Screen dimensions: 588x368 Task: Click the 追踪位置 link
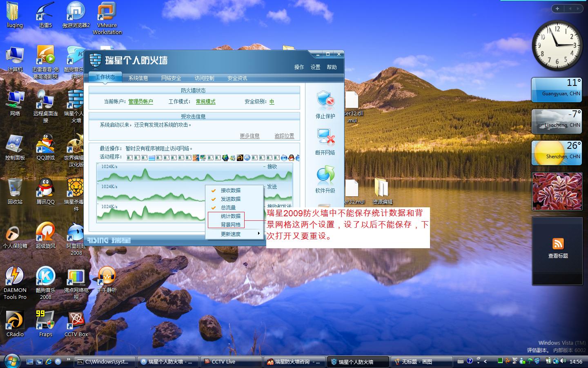coord(284,136)
